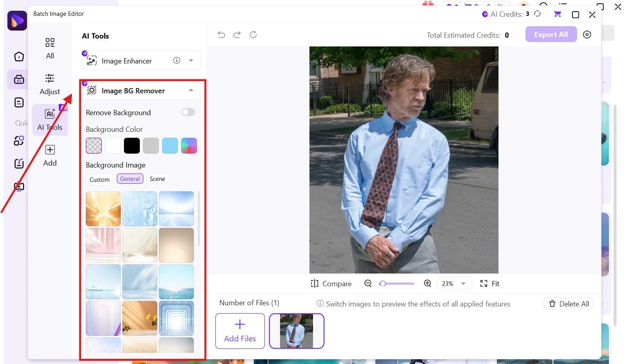Click the Add tab in sidebar
The height and width of the screenshot is (364, 626).
[x=50, y=156]
